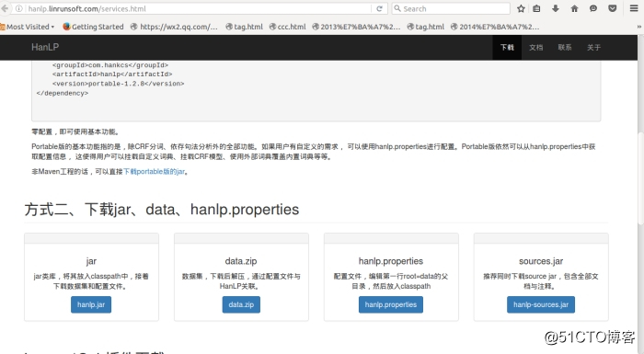The height and width of the screenshot is (354, 644).
Task: Go to the home page icon
Action: 574,8
